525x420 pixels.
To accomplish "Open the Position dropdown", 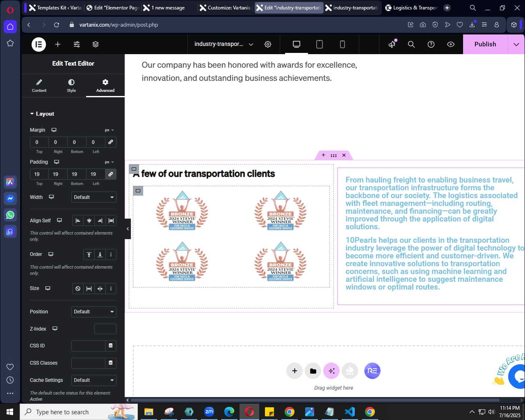I will pos(94,312).
